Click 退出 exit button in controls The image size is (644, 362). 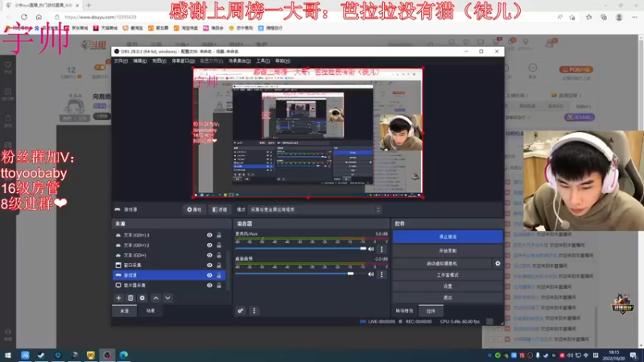pos(448,298)
